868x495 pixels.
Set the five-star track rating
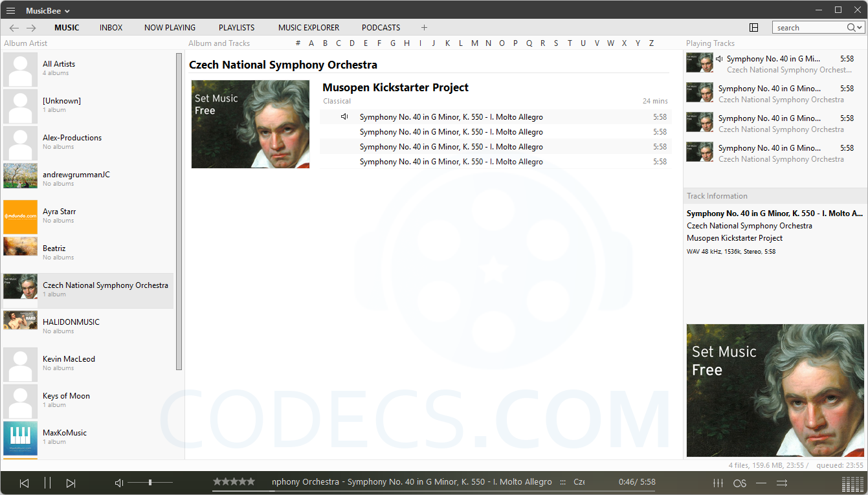(234, 481)
